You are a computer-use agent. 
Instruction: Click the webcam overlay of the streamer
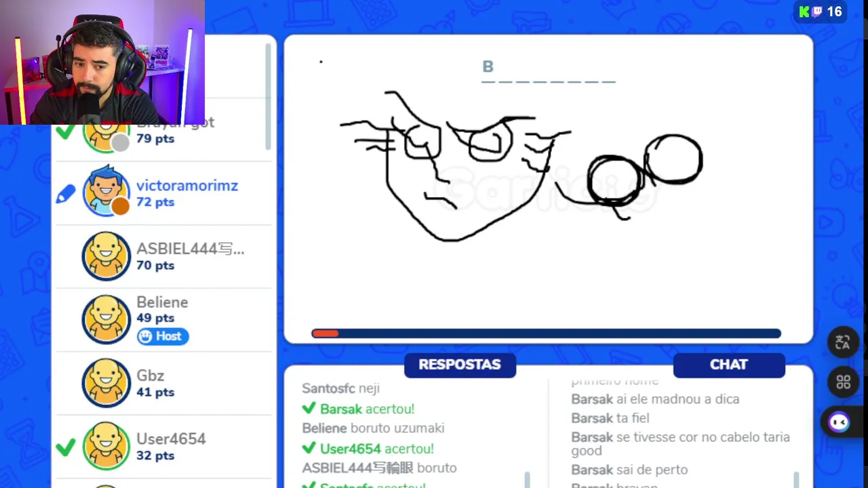pyautogui.click(x=102, y=62)
